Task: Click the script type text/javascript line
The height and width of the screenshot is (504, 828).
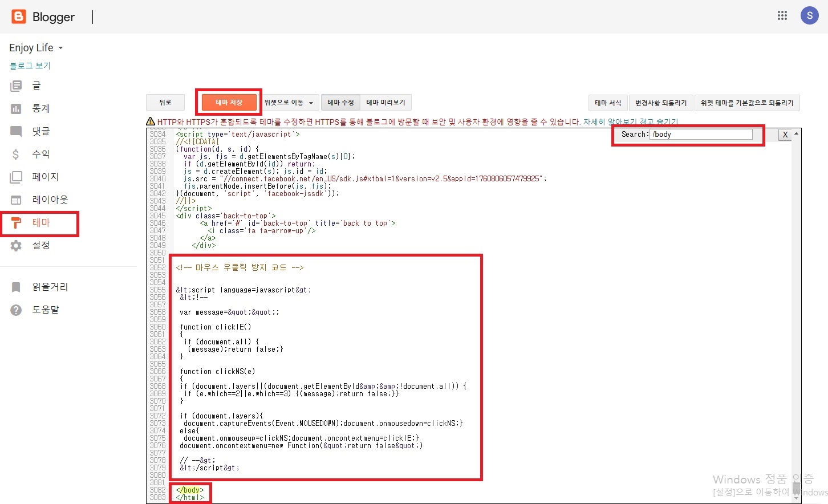Action: [238, 134]
